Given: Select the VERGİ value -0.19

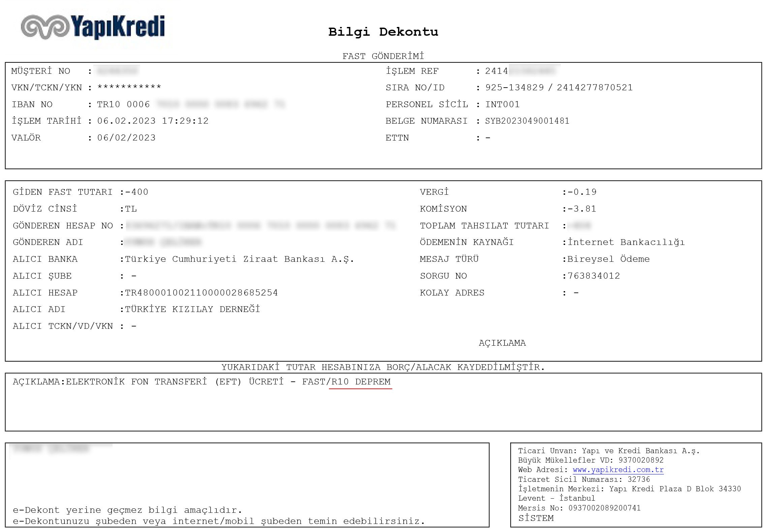Looking at the screenshot, I should coord(582,192).
